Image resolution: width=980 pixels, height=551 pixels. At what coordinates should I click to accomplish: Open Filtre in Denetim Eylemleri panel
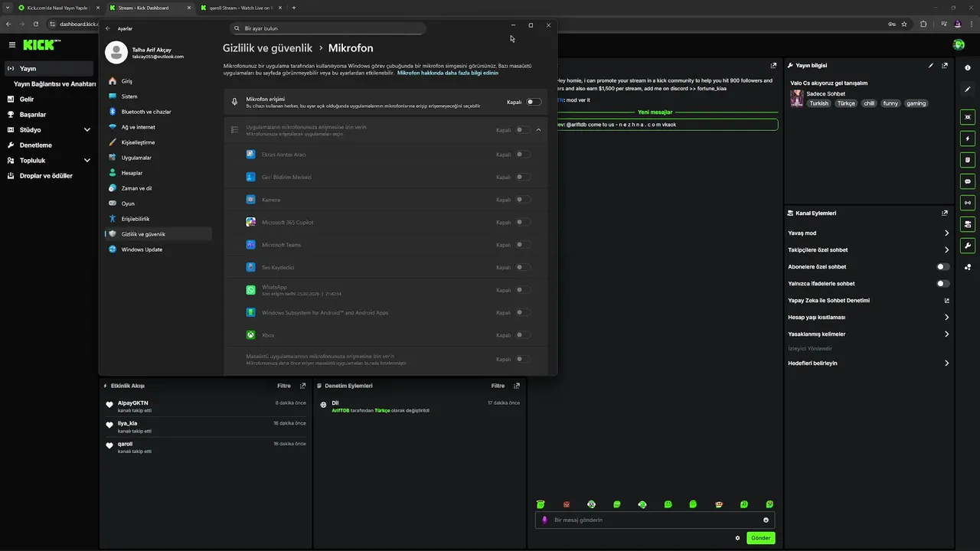tap(498, 386)
